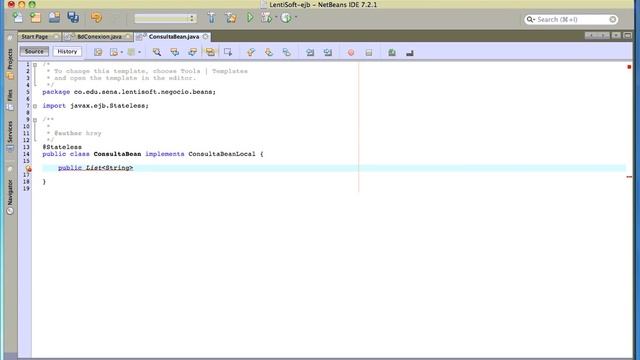Open the Debug Project dropdown arrow
Screen dimensions: 640x360
276,18
